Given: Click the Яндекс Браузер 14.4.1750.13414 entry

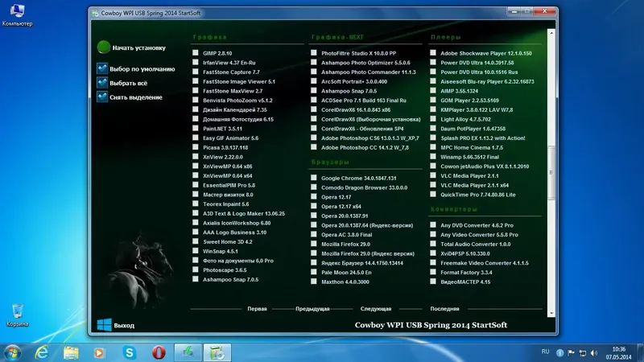Looking at the screenshot, I should pos(361,263).
